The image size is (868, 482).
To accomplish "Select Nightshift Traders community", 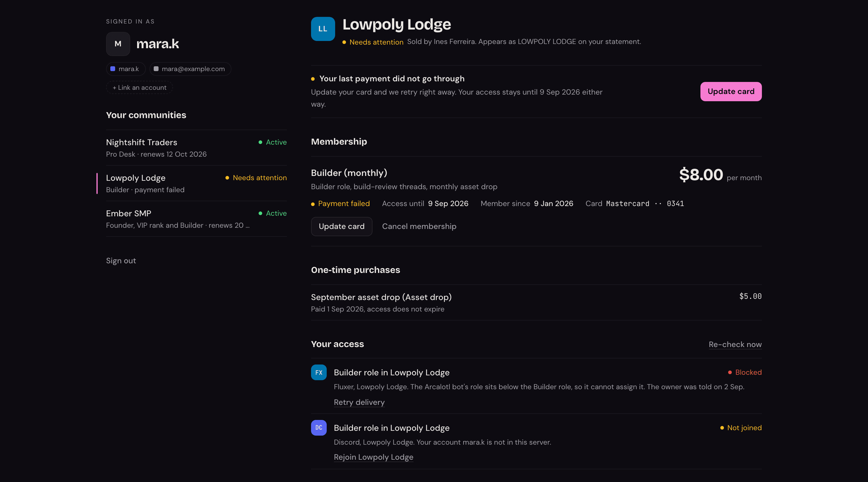I will (197, 148).
